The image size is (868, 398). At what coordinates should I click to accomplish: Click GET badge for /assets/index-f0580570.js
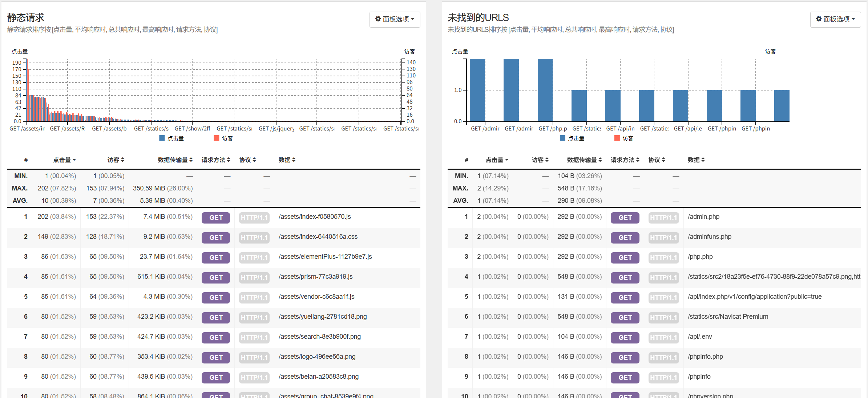click(216, 218)
